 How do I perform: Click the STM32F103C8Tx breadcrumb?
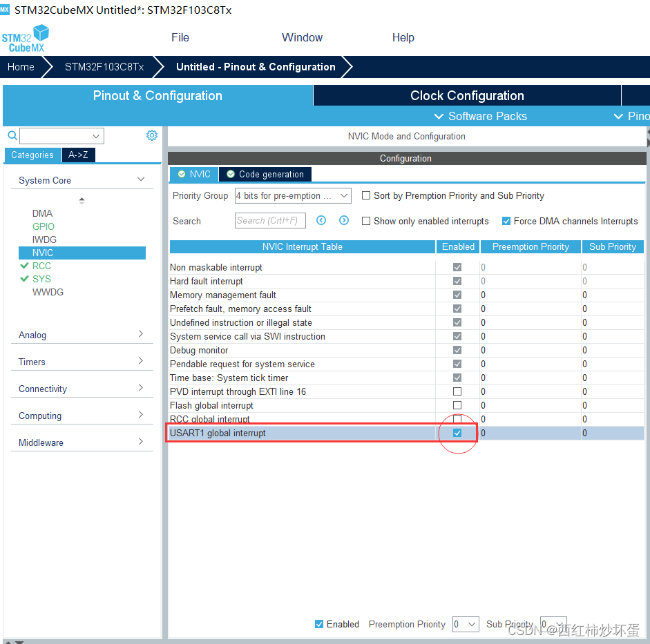click(x=104, y=67)
